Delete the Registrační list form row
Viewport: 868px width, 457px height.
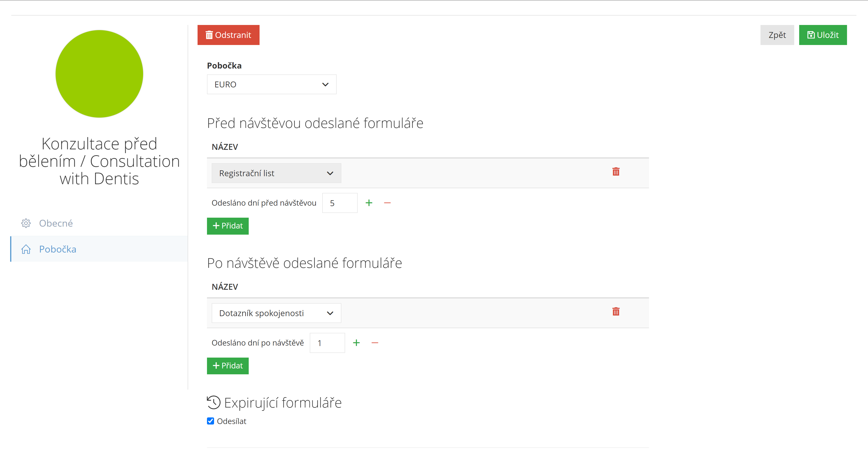pos(616,172)
